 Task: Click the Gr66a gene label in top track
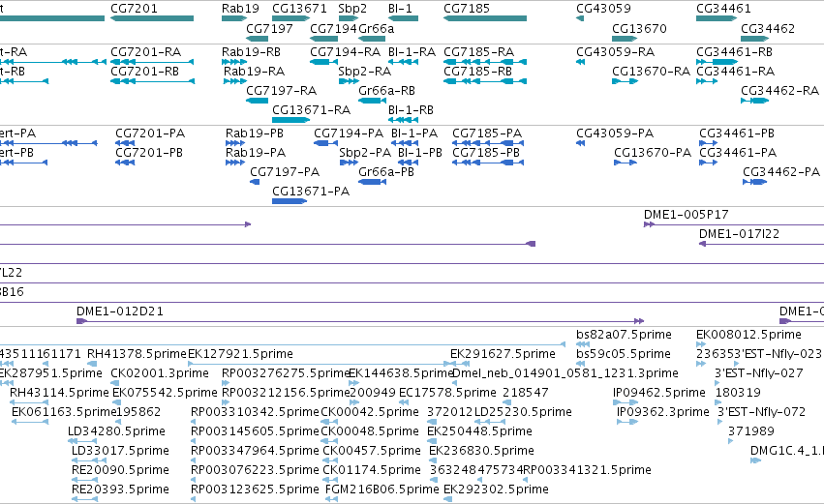pos(377,28)
